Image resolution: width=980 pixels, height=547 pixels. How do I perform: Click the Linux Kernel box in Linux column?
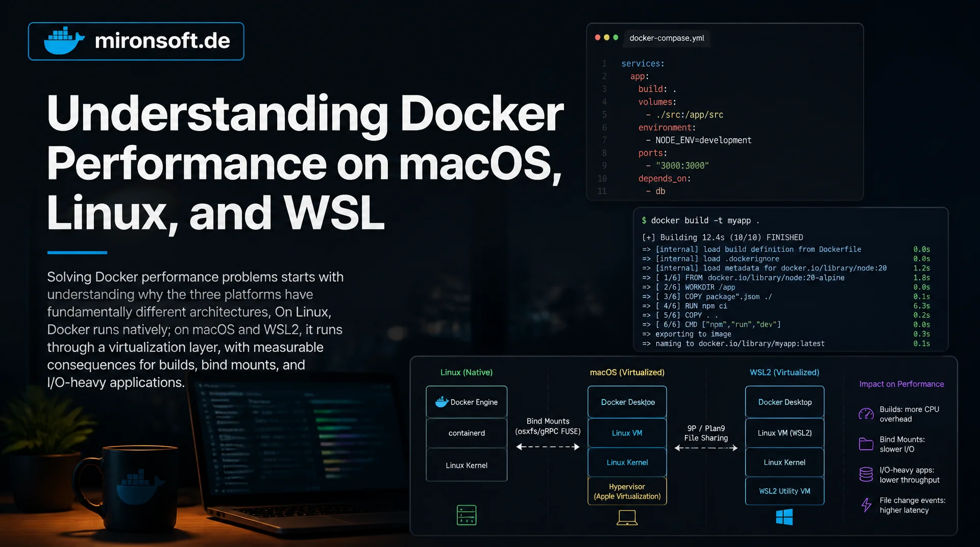tap(467, 465)
